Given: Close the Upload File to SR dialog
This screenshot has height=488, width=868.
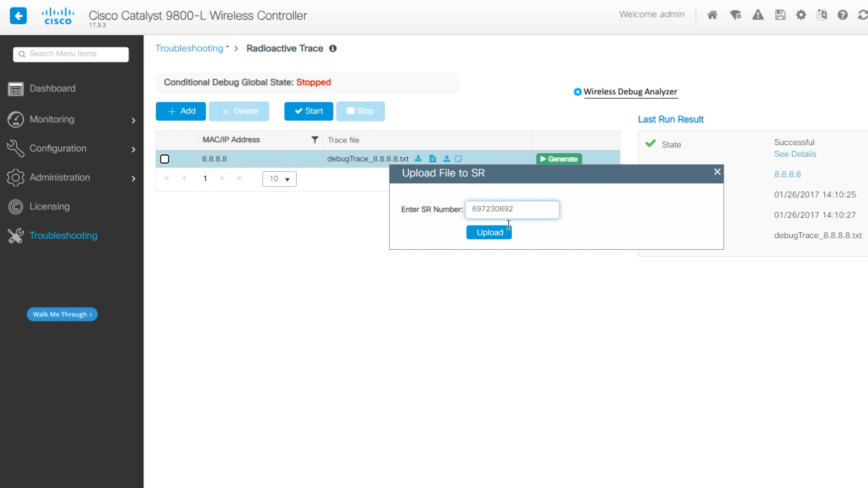Looking at the screenshot, I should point(717,172).
